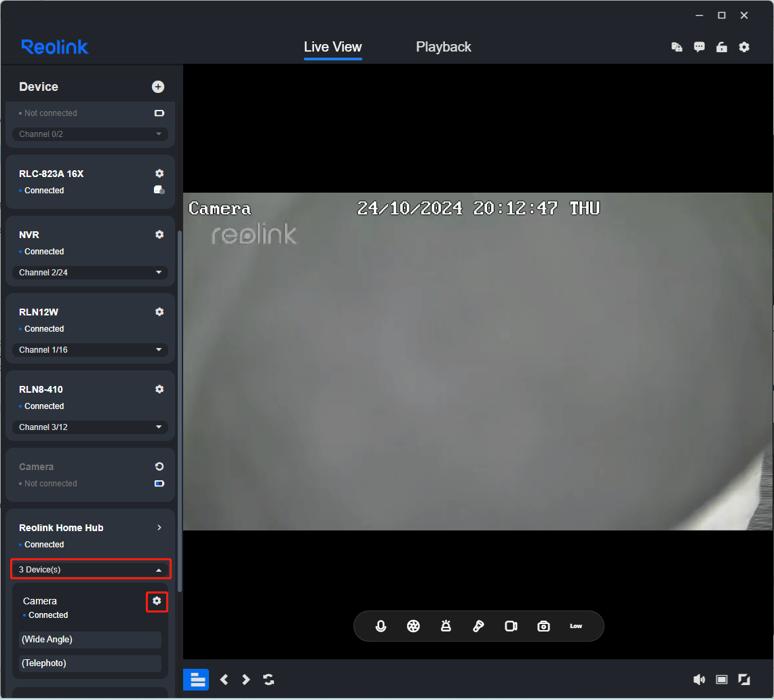
Task: Open settings gear for the Home Hub Camera
Action: click(157, 601)
